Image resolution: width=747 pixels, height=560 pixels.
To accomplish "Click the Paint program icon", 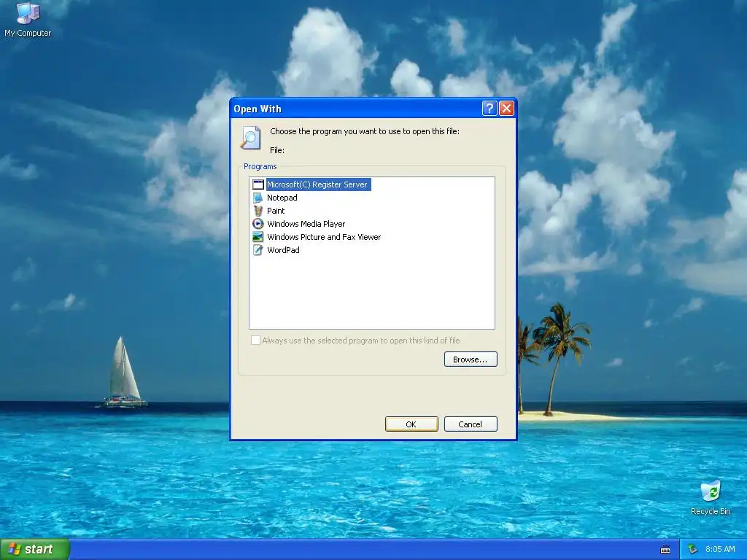I will point(258,211).
